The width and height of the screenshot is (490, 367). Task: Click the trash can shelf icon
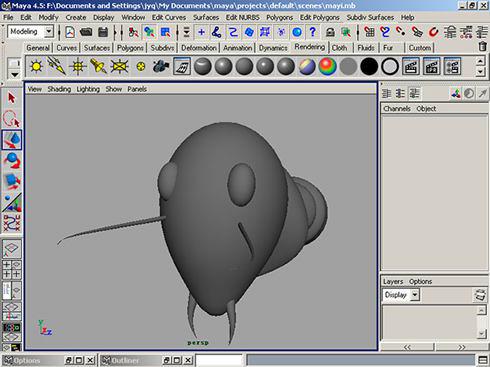(482, 46)
